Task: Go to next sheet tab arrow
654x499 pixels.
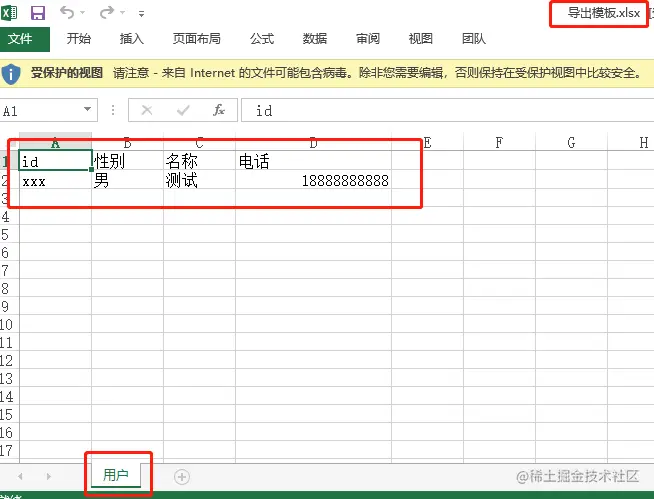Action: tap(48, 476)
